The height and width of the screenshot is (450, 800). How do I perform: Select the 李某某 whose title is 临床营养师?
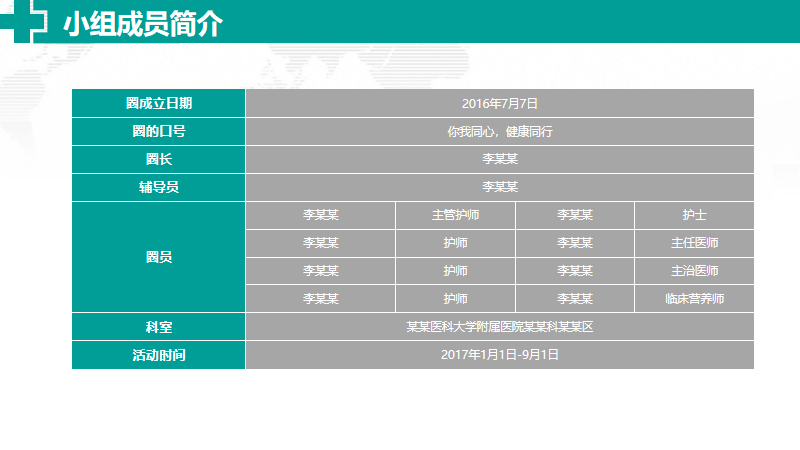(574, 298)
